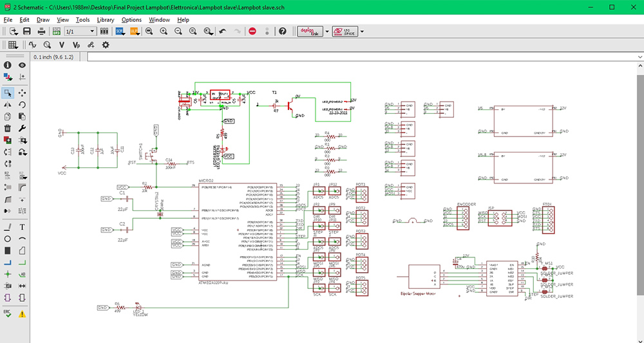
Task: Select the Mirror tool
Action: coord(8,105)
